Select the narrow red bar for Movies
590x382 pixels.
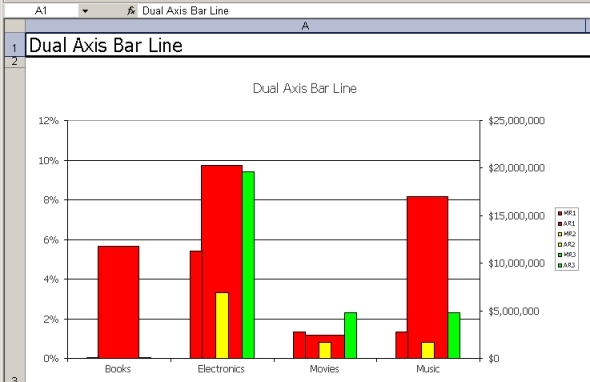coord(300,345)
